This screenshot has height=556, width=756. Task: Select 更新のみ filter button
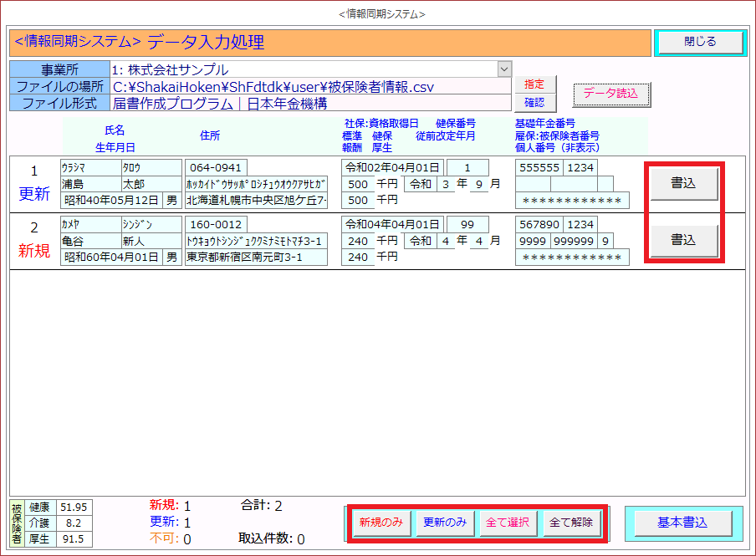point(444,523)
